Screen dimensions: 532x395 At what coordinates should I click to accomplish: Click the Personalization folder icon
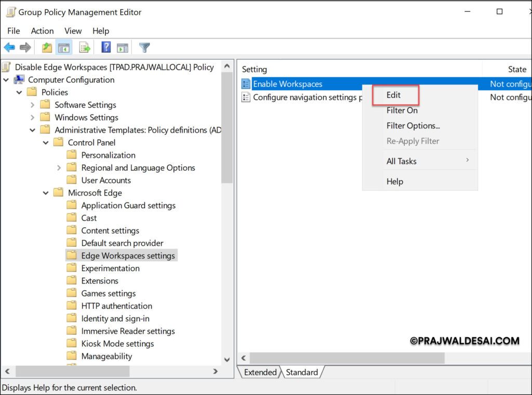click(x=72, y=155)
